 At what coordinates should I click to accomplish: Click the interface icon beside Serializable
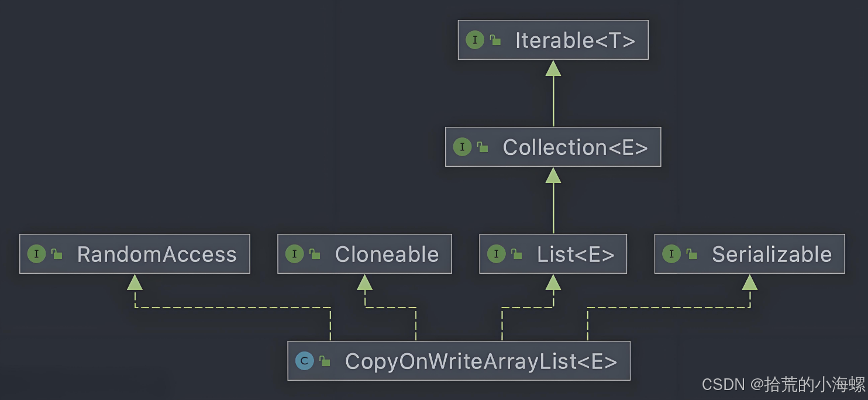[x=671, y=254]
